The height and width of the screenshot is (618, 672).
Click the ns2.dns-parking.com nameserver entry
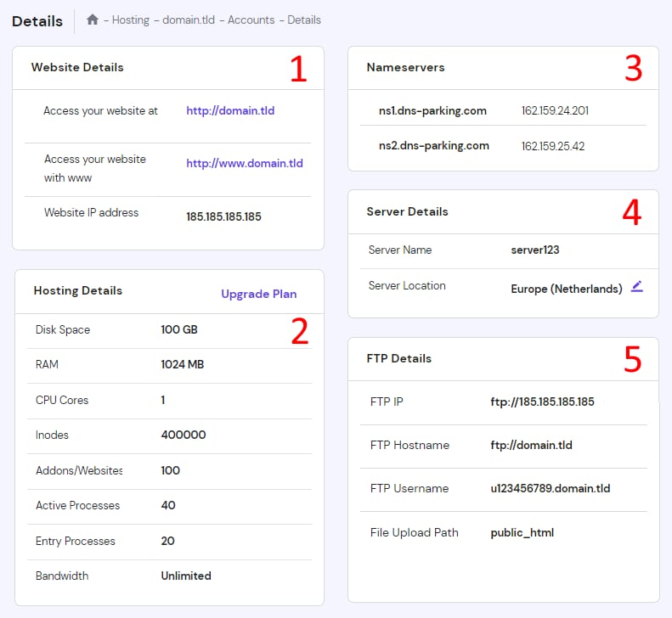[x=433, y=145]
